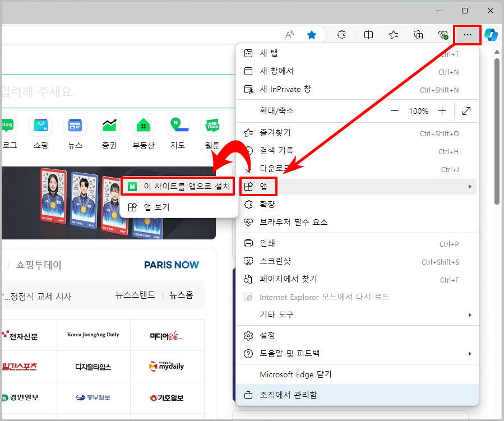Viewport: 504px width, 421px height.
Task: Open Naver Real Estate (부동산) icon
Action: [144, 125]
